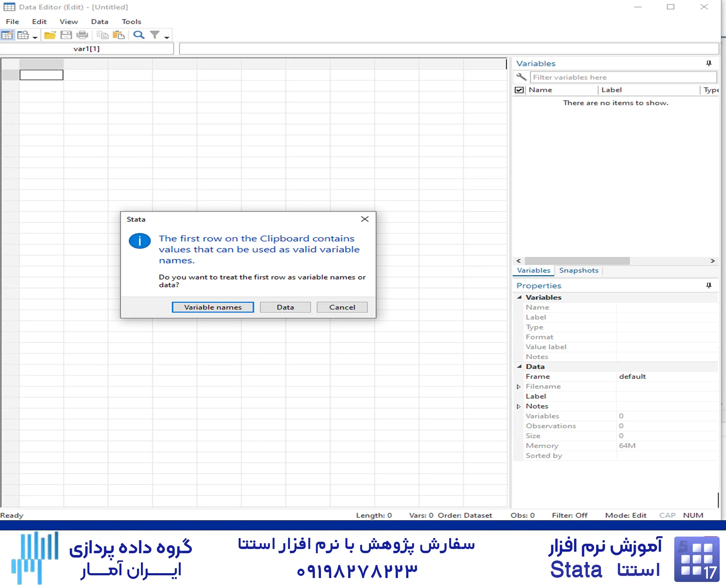
Task: Save the dataset using the floppy disk icon
Action: tap(67, 34)
